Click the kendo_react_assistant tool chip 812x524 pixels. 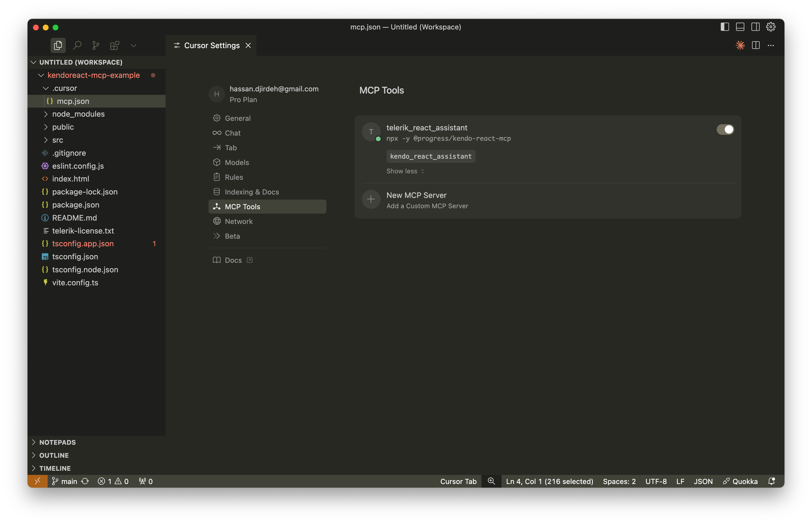(431, 156)
